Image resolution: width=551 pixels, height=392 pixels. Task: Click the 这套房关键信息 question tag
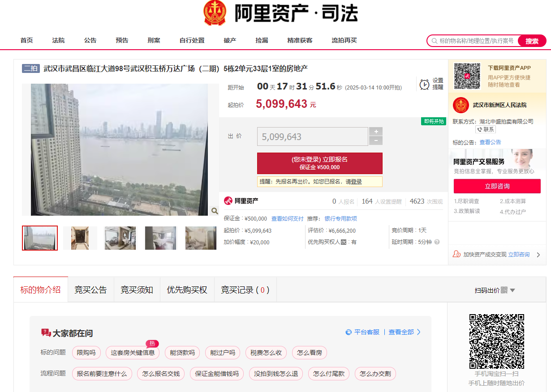[133, 353]
